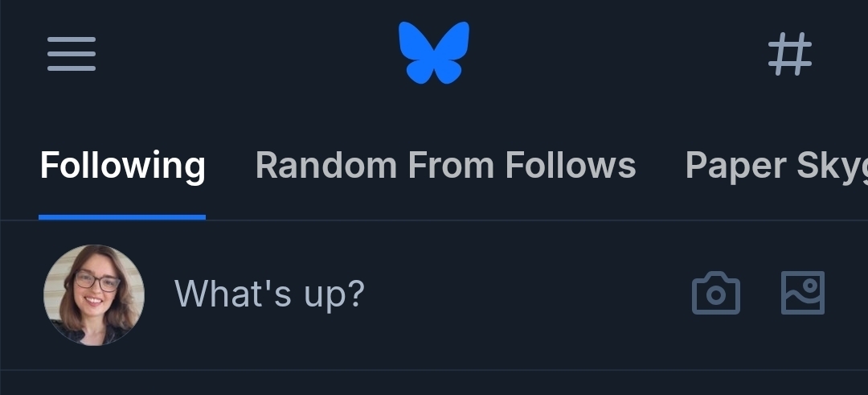Start a new post via "What's up?"
This screenshot has width=868, height=395.
270,294
